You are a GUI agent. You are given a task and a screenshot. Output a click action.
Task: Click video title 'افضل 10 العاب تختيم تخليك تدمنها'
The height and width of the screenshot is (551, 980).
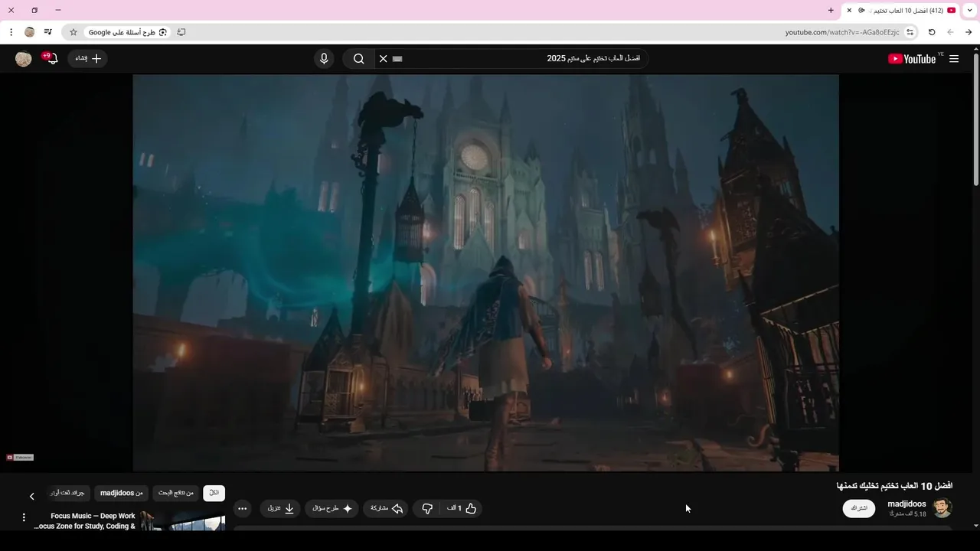(x=894, y=486)
